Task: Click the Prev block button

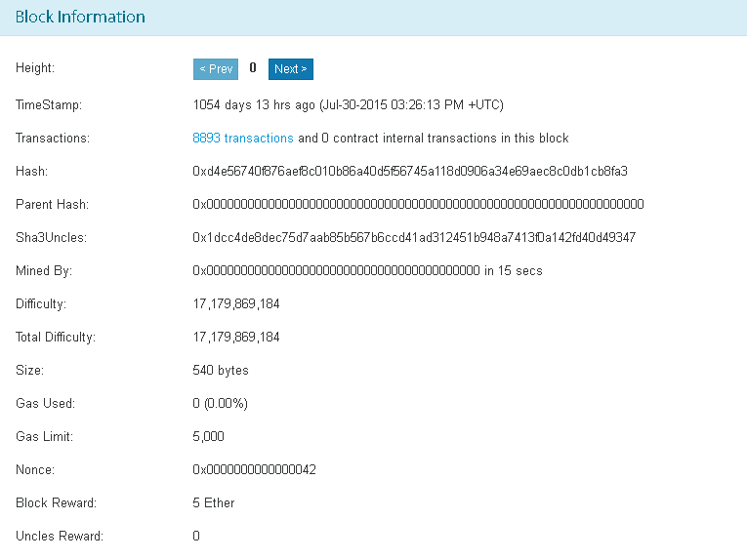Action: click(x=215, y=69)
